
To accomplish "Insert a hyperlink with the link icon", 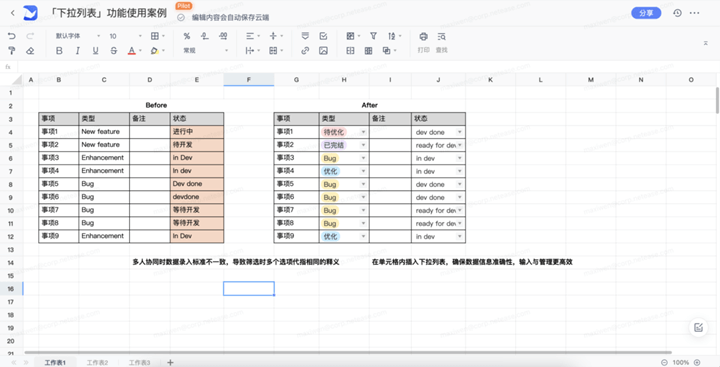I will pyautogui.click(x=305, y=51).
